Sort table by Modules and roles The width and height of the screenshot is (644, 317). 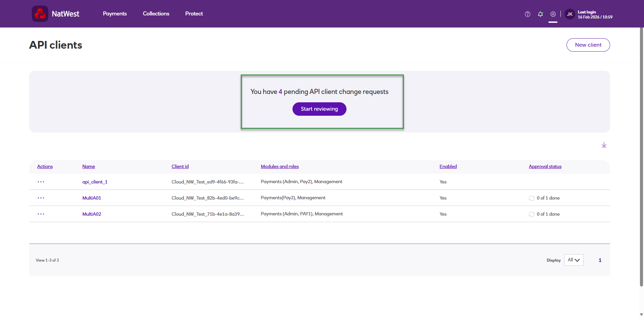point(280,166)
